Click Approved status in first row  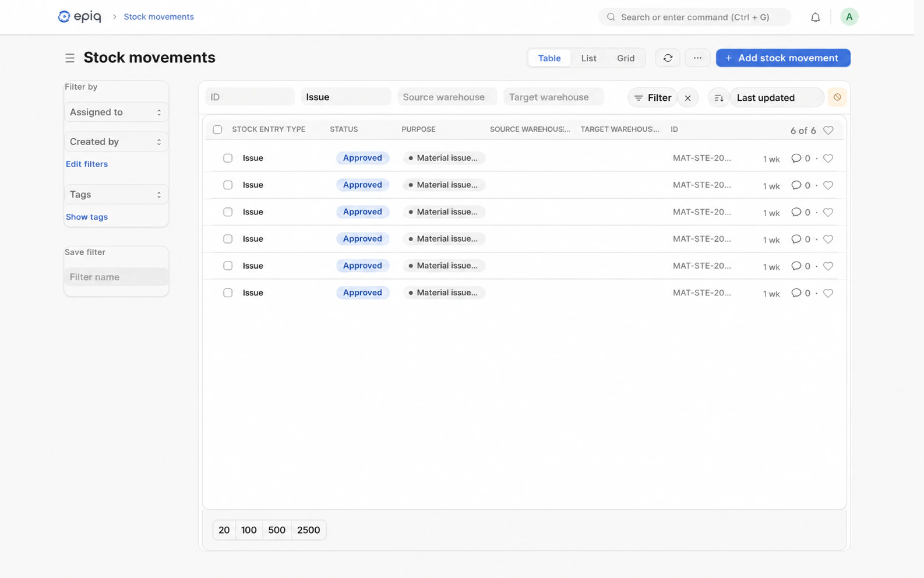coord(362,158)
